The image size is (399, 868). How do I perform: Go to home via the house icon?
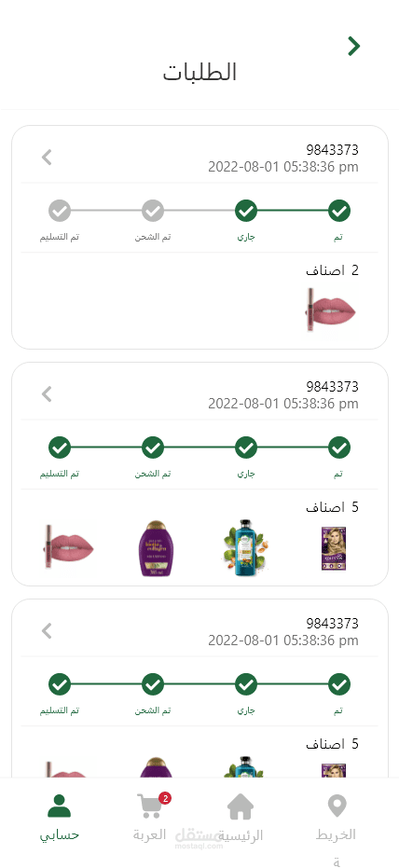click(241, 806)
